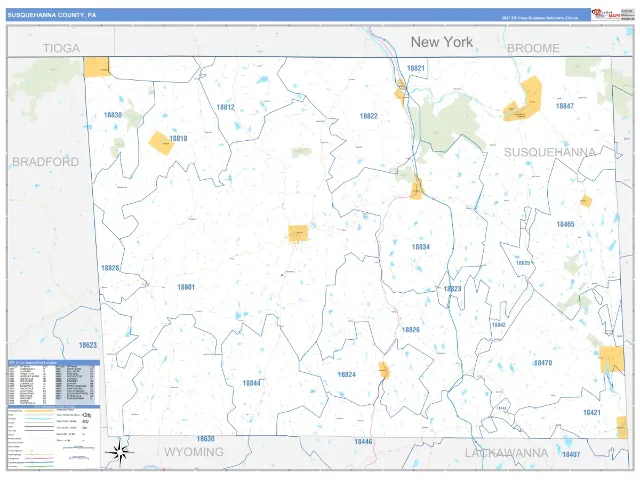Select ZIP code label 18446
The height and width of the screenshot is (480, 640).
coord(363,442)
